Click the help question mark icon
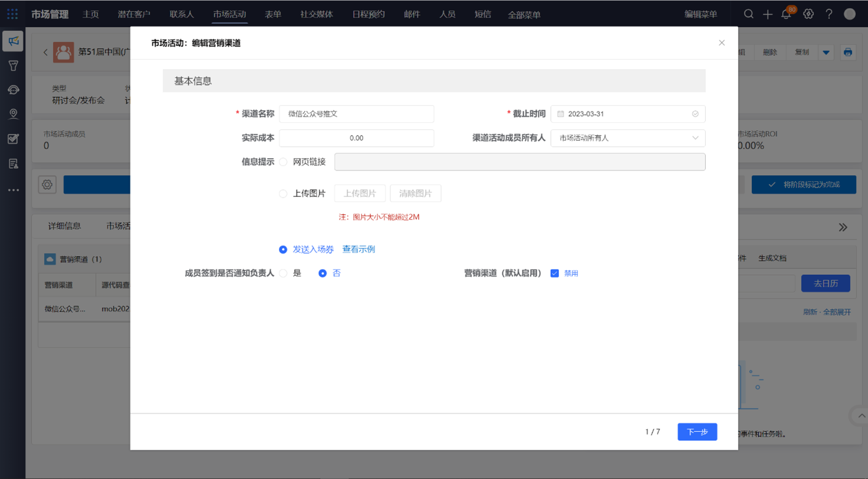The height and width of the screenshot is (479, 868). (x=828, y=14)
